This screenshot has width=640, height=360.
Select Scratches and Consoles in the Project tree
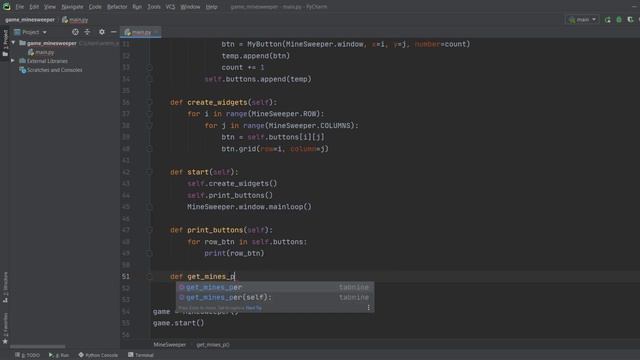[51, 70]
